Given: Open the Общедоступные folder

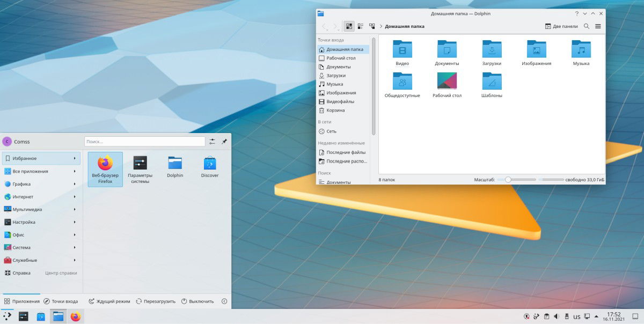Looking at the screenshot, I should click(x=402, y=85).
